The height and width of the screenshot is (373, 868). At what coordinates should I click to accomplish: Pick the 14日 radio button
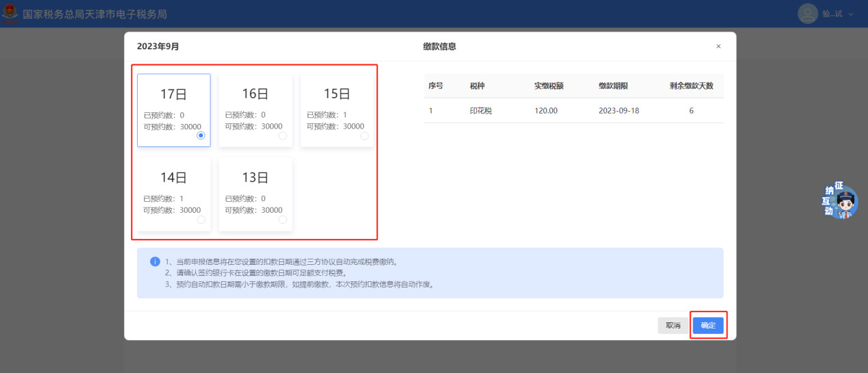(x=201, y=220)
